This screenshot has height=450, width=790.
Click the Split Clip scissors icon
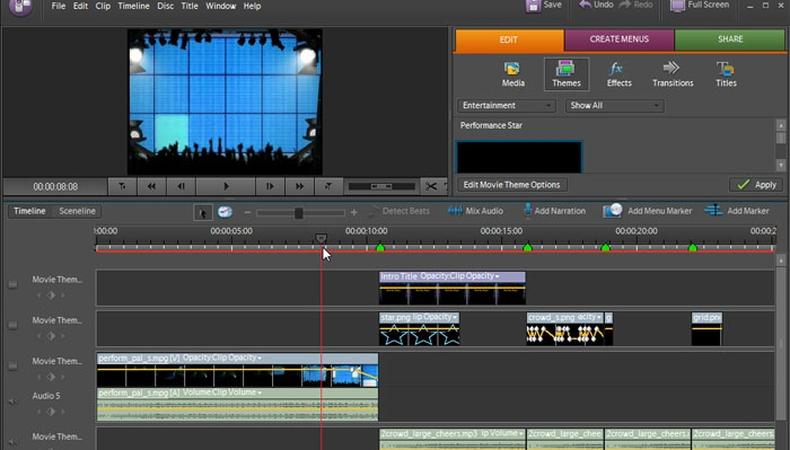tap(431, 186)
